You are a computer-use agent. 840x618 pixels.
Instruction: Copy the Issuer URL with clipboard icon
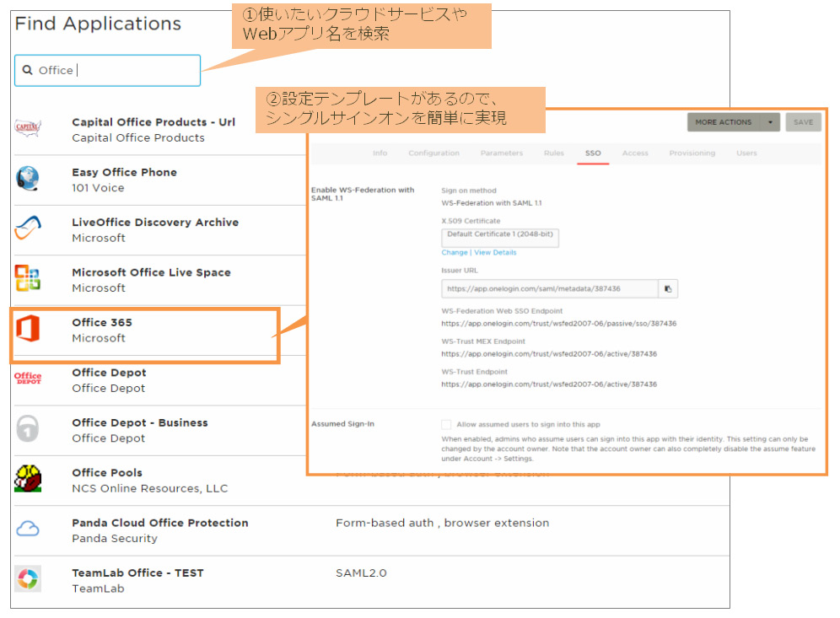[x=668, y=288]
